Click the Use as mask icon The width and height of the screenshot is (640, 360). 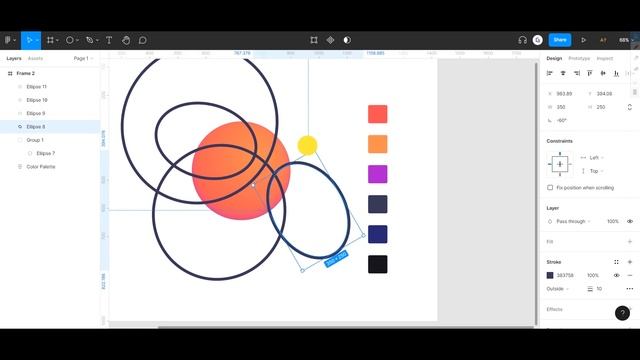pos(347,40)
